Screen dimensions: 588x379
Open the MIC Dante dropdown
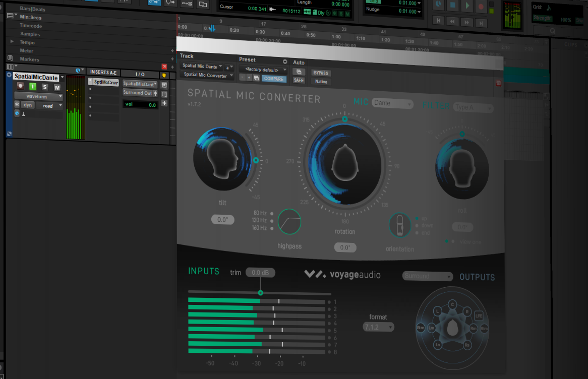[x=392, y=103]
